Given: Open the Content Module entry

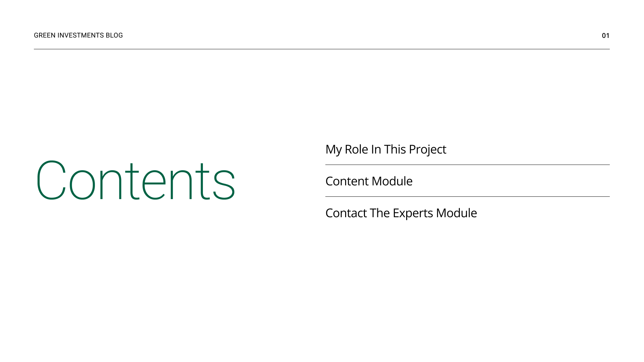Looking at the screenshot, I should (369, 181).
